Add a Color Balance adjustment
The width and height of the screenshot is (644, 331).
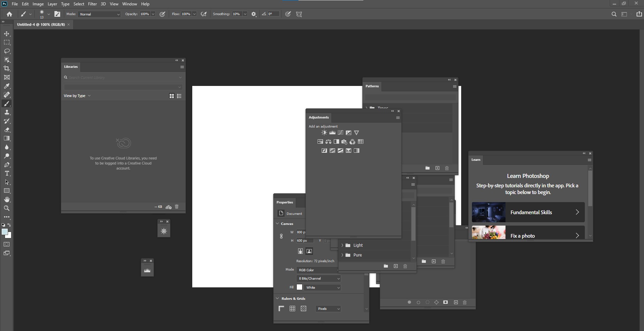(328, 142)
